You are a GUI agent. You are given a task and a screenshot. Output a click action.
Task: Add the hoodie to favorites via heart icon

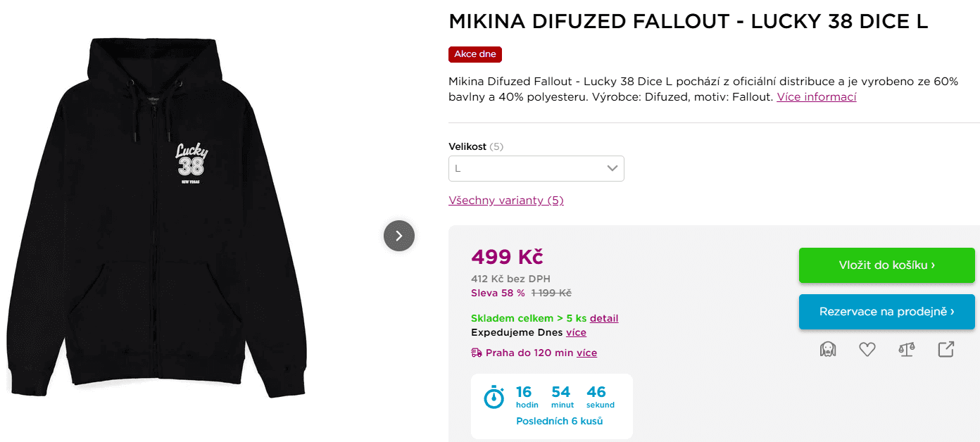pyautogui.click(x=867, y=349)
